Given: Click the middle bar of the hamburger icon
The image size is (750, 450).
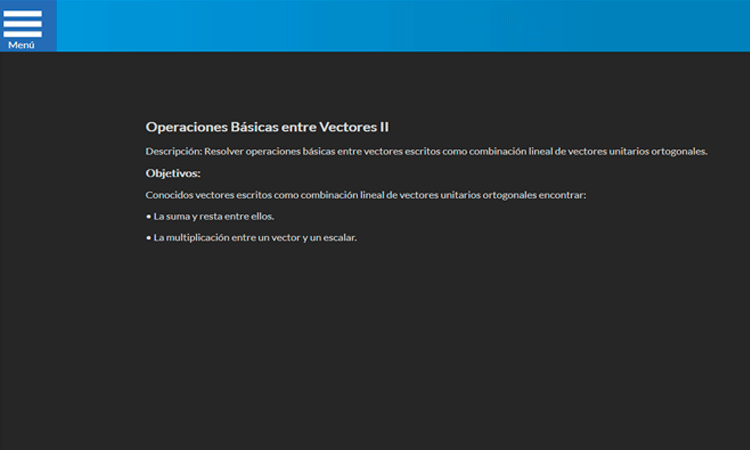Looking at the screenshot, I should (x=23, y=24).
